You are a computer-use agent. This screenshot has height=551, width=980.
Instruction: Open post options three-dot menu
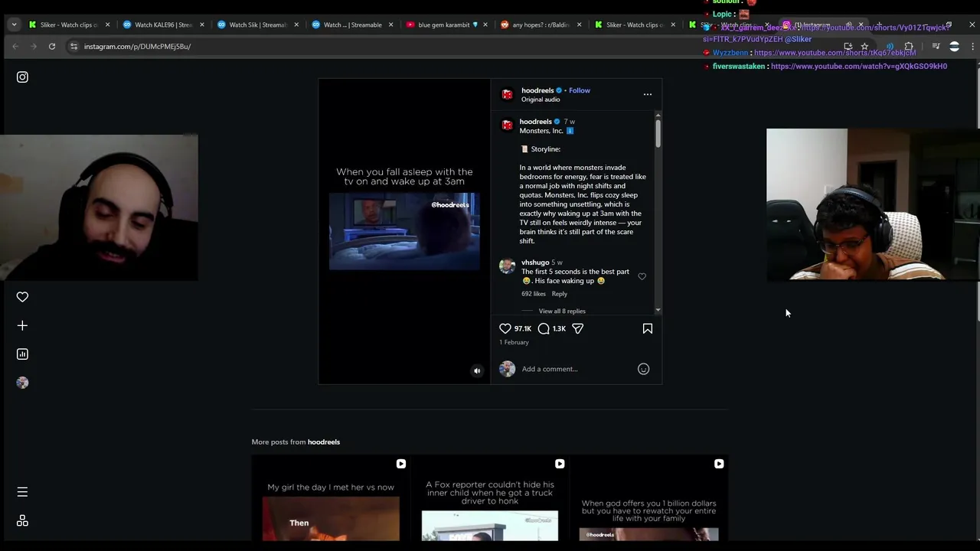pyautogui.click(x=647, y=94)
